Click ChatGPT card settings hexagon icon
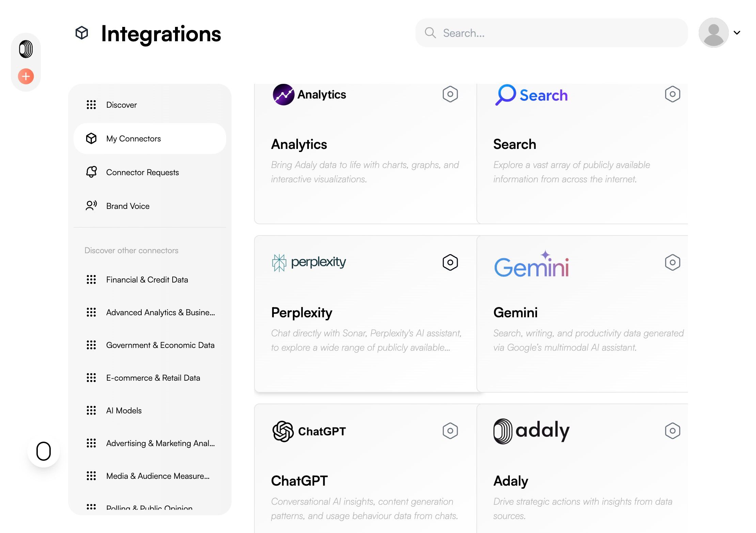The image size is (756, 533). pyautogui.click(x=450, y=431)
